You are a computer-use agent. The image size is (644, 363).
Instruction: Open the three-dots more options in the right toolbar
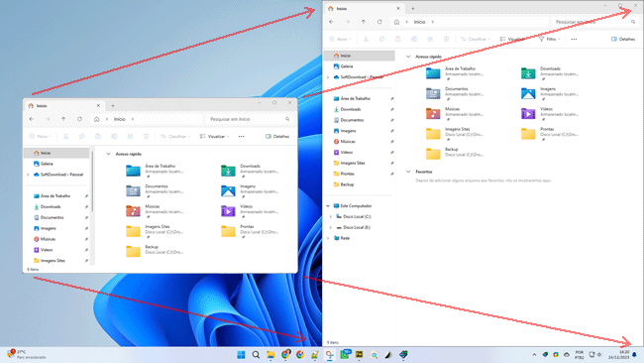pos(574,39)
